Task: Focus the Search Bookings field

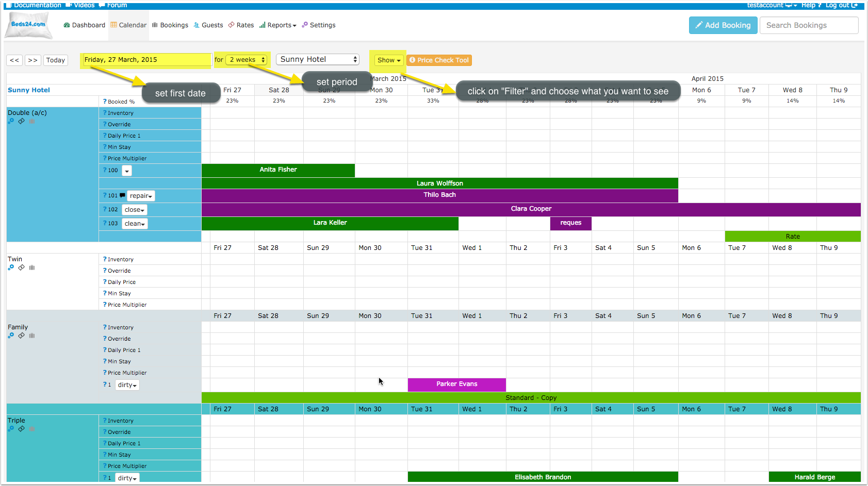Action: pyautogui.click(x=809, y=25)
